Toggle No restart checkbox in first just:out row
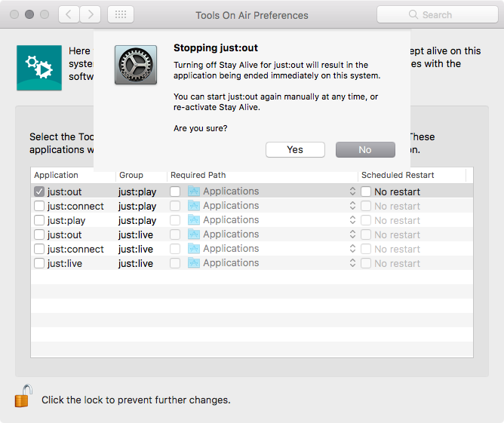 pyautogui.click(x=366, y=192)
